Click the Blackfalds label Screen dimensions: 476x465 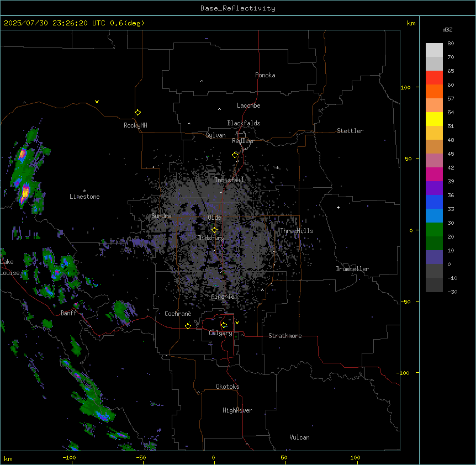pos(244,123)
